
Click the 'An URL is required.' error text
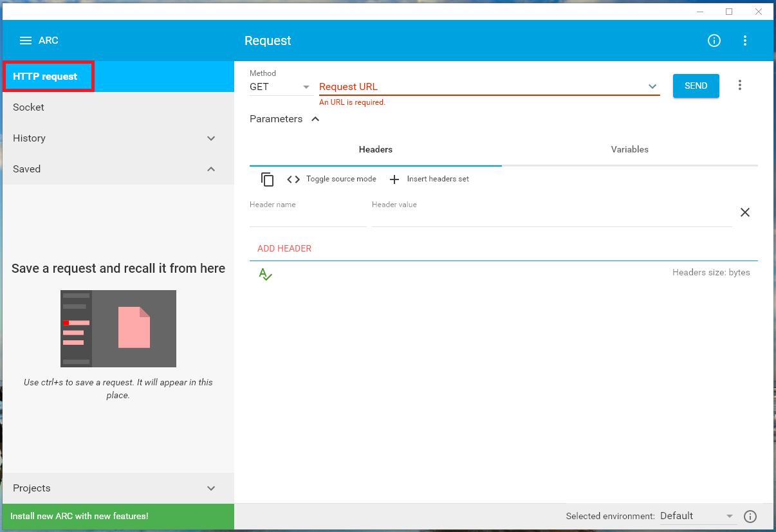(x=352, y=102)
